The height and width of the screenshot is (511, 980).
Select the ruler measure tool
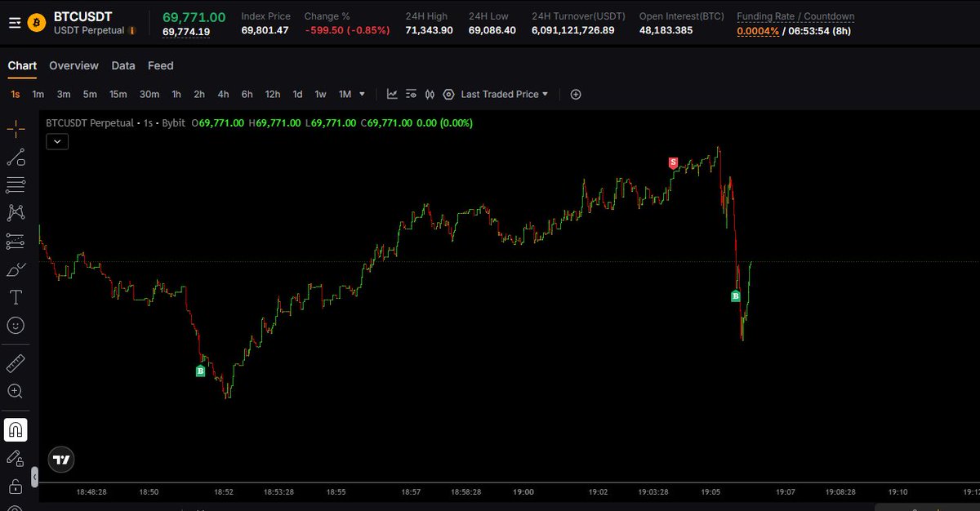click(16, 363)
